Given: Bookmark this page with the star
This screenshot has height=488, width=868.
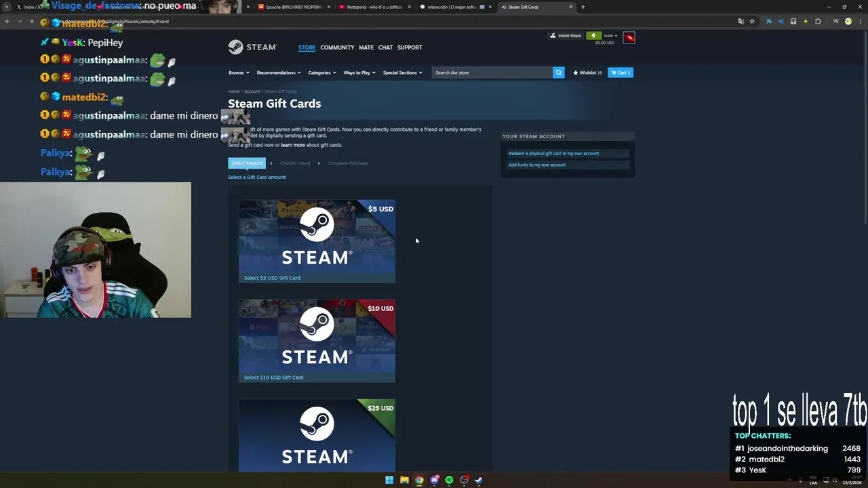Looking at the screenshot, I should [751, 21].
